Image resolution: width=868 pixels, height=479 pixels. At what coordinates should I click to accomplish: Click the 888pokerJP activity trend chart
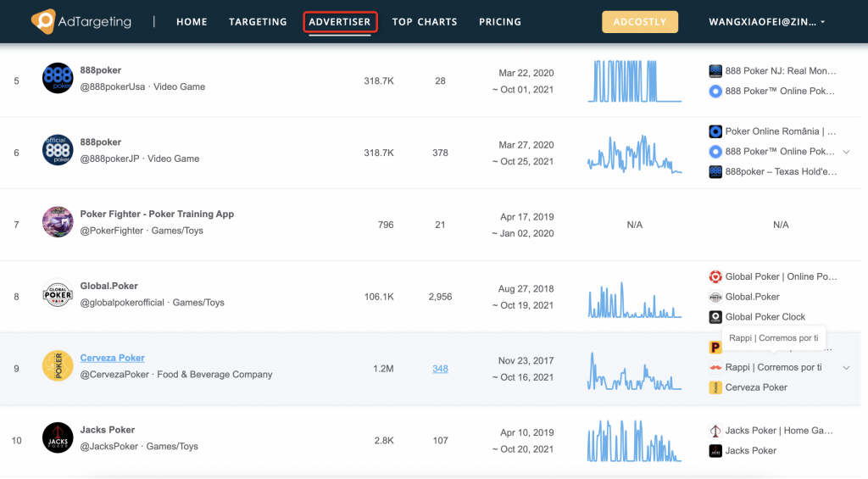click(x=634, y=153)
